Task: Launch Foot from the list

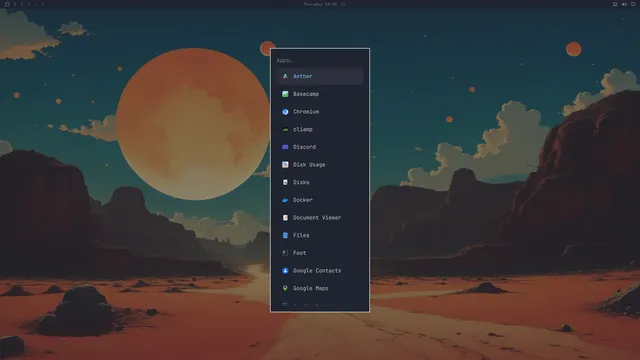Action: (320, 253)
